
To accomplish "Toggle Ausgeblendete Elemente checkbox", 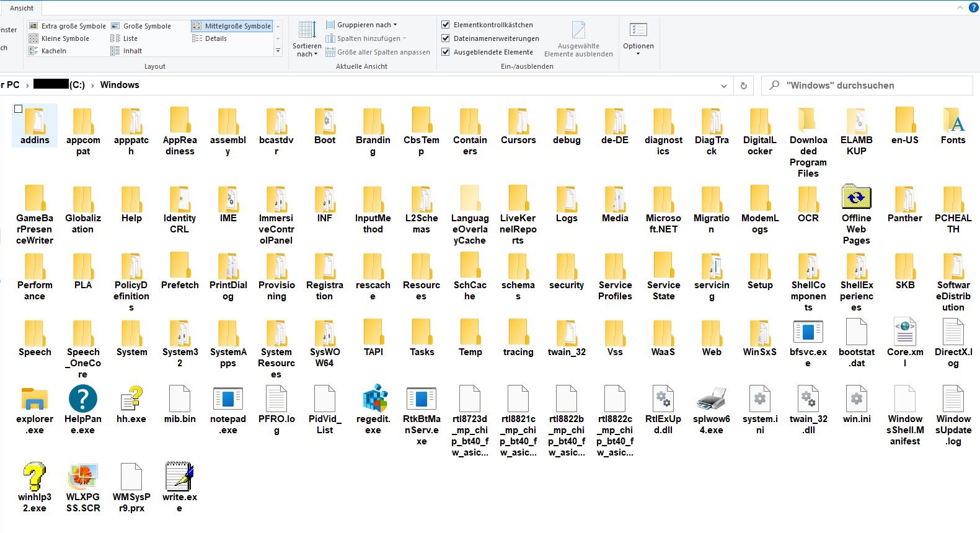I will [445, 52].
